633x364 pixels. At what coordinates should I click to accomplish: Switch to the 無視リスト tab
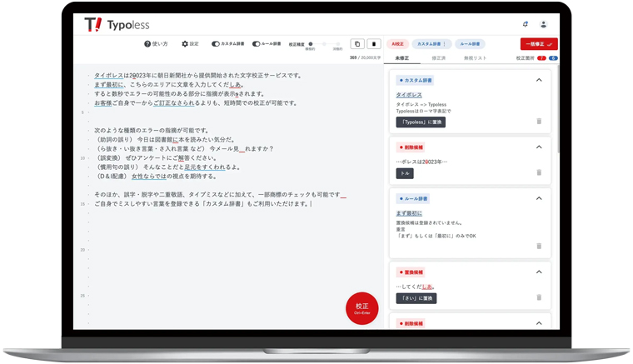[475, 58]
